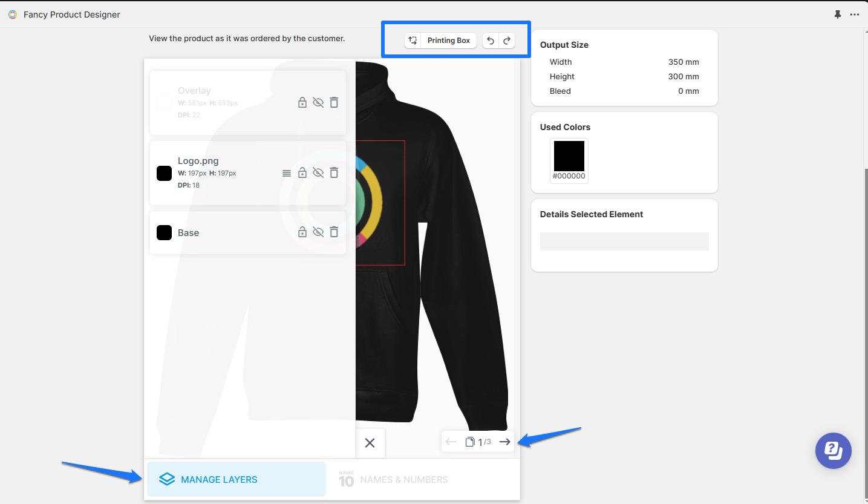Toggle visibility of the Logo.png layer
This screenshot has width=868, height=504.
click(318, 172)
